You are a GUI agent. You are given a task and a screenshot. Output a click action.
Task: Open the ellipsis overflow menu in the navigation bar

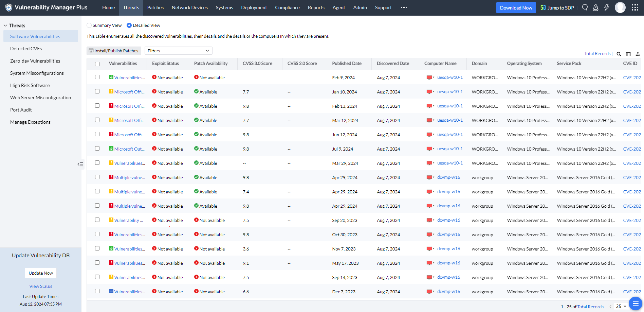(x=404, y=7)
